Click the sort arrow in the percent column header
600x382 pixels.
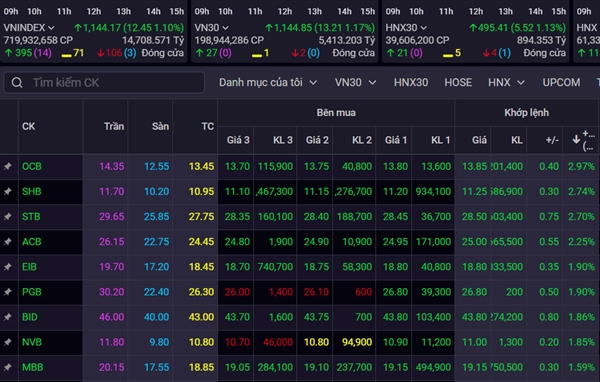pyautogui.click(x=576, y=140)
